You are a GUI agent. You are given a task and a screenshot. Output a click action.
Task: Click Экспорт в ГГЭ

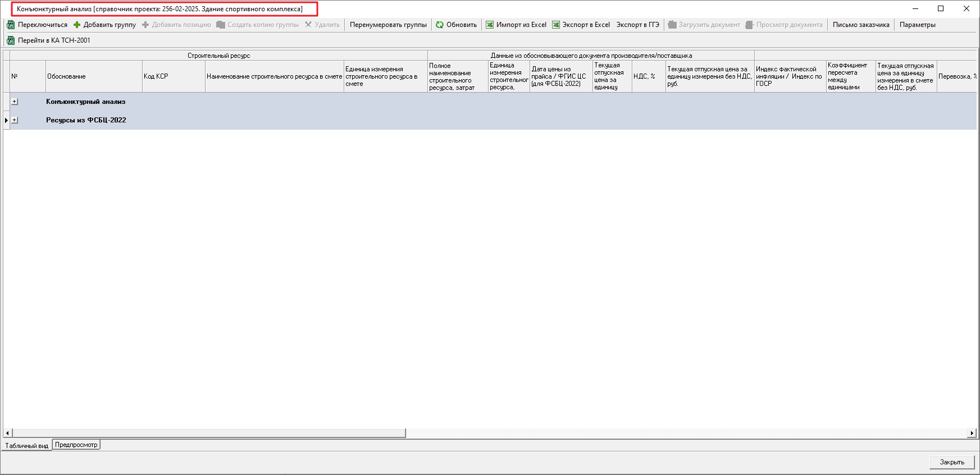point(637,25)
